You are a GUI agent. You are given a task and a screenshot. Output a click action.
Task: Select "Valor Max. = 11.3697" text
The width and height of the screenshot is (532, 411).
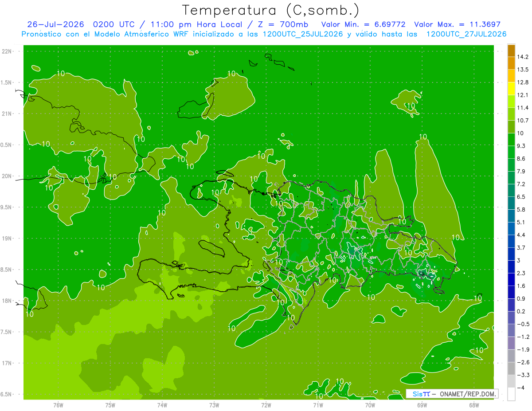pyautogui.click(x=458, y=24)
